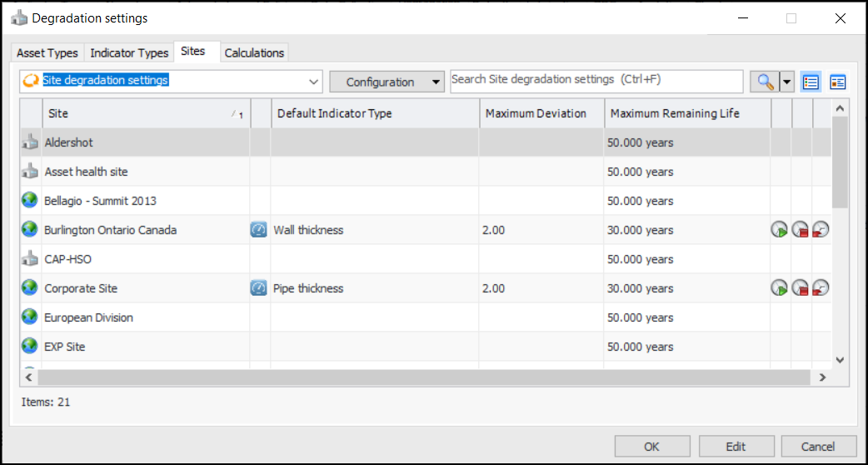The image size is (868, 465).
Task: Select the Aldershot site name
Action: [x=68, y=142]
